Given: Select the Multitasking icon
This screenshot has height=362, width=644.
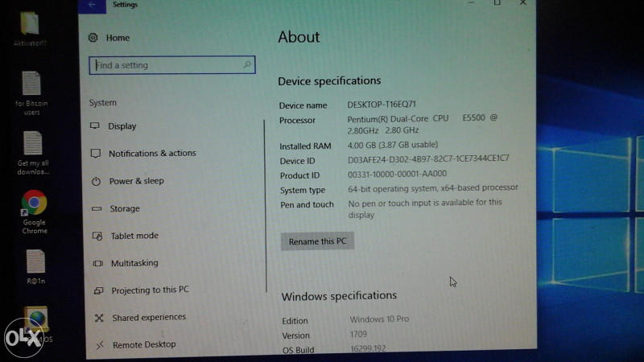Looking at the screenshot, I should [97, 263].
